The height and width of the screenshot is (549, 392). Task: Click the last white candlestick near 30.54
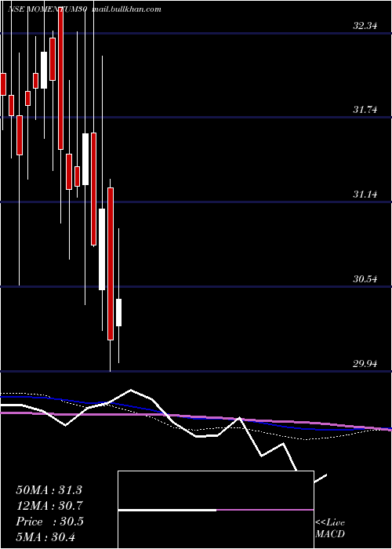click(118, 312)
